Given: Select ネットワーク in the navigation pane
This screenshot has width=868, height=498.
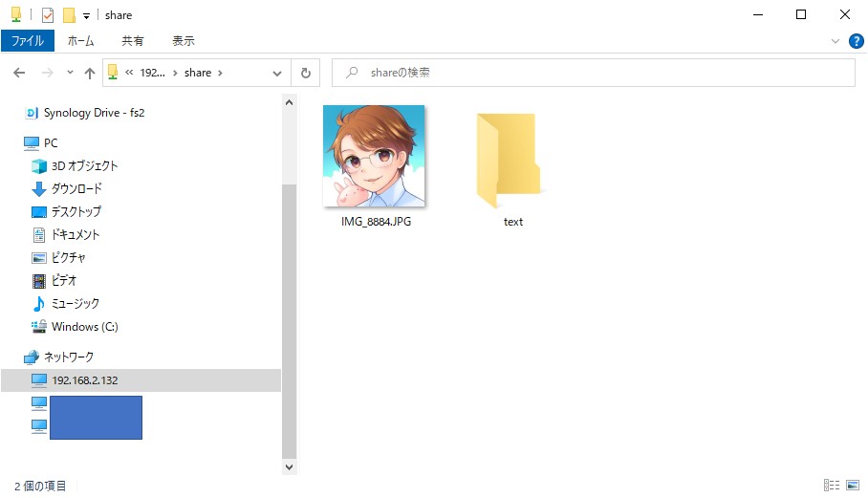Looking at the screenshot, I should click(69, 357).
